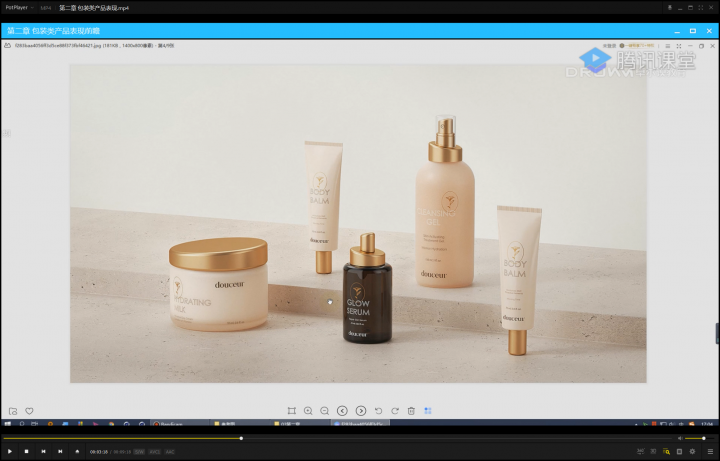
Task: Start playback with the PotPlayer play button
Action: (x=10, y=451)
